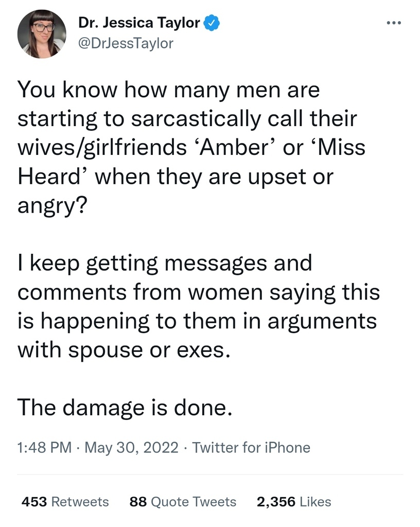
Task: Click the word 'angry?' in the tweet
Action: click(52, 205)
